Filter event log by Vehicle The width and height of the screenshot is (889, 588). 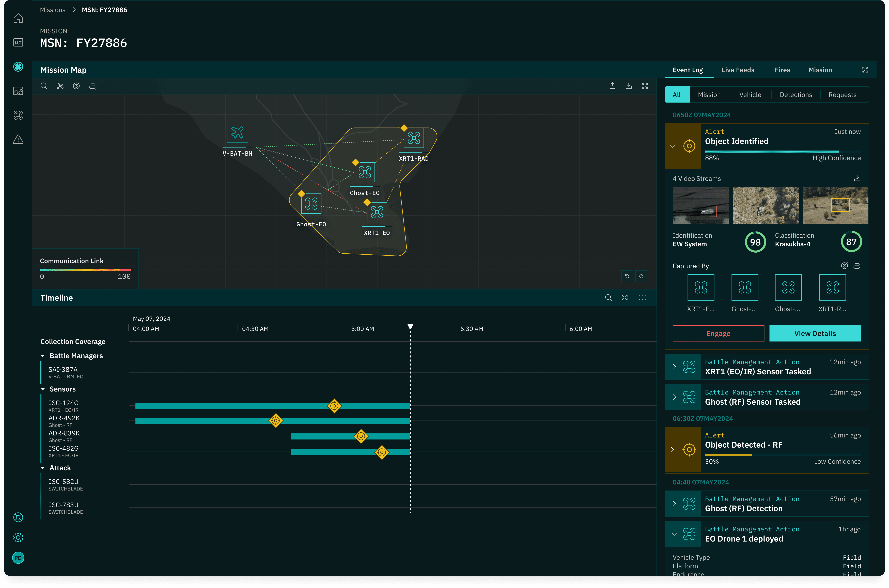[750, 95]
